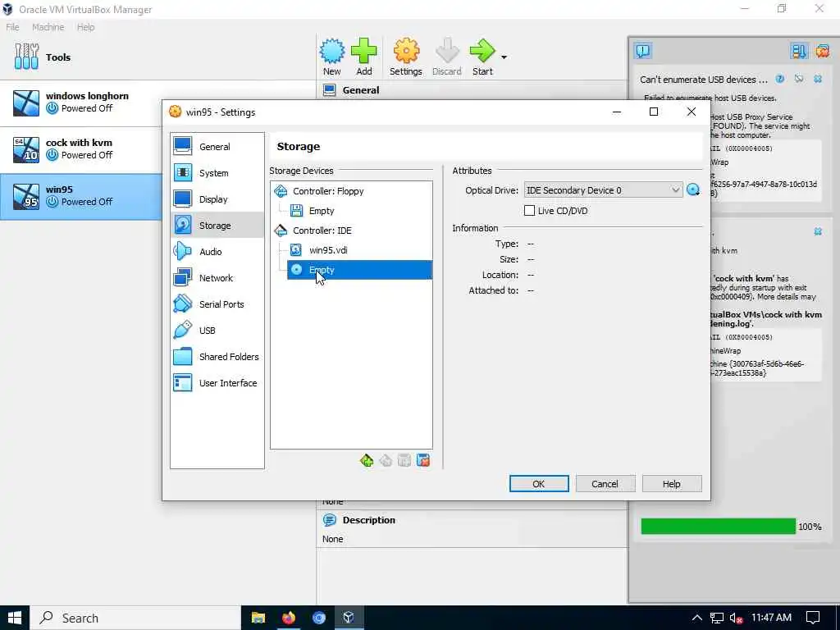The width and height of the screenshot is (840, 630).
Task: Confirm settings with OK button
Action: tap(539, 483)
